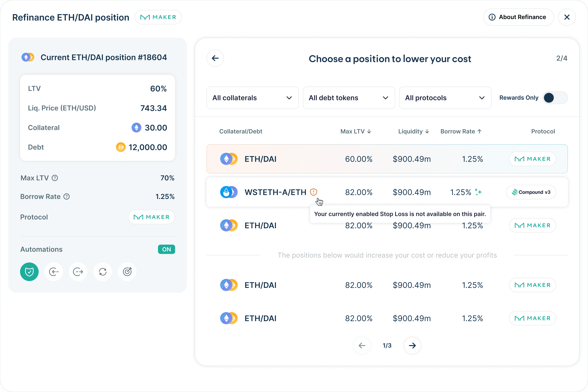The width and height of the screenshot is (588, 392).
Task: Sort the table by Max LTV column
Action: click(x=355, y=131)
